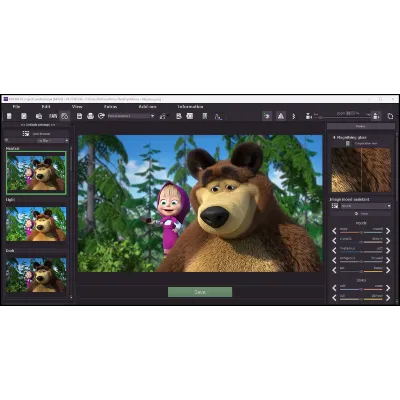Expand the collapsed header atop left presets panel
The height and width of the screenshot is (400, 400).
click(37, 125)
